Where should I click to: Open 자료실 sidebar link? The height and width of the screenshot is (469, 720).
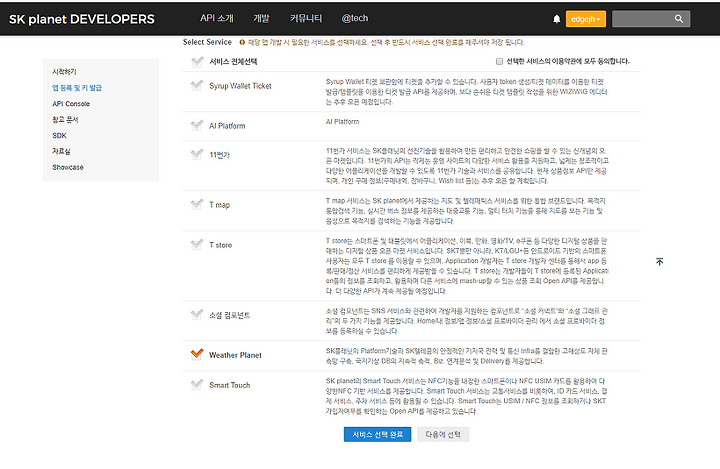[x=61, y=151]
